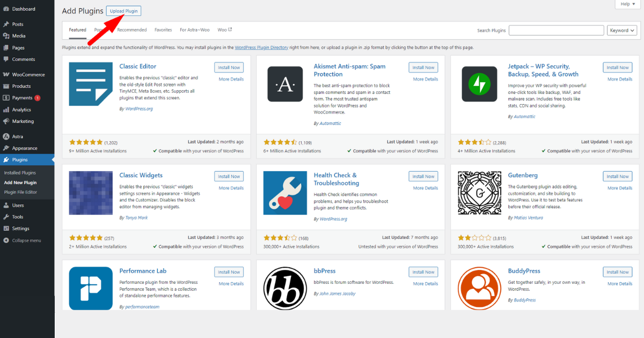
Task: Open author link Tonya Mork
Action: [x=136, y=218]
